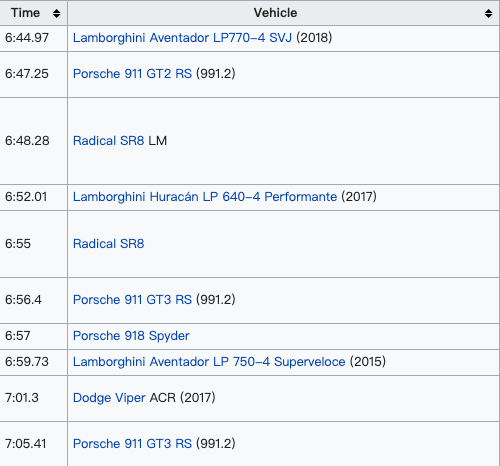Screen dimensions: 500x466
Task: Select the 6:44.97 time cell
Action: [x=33, y=38]
